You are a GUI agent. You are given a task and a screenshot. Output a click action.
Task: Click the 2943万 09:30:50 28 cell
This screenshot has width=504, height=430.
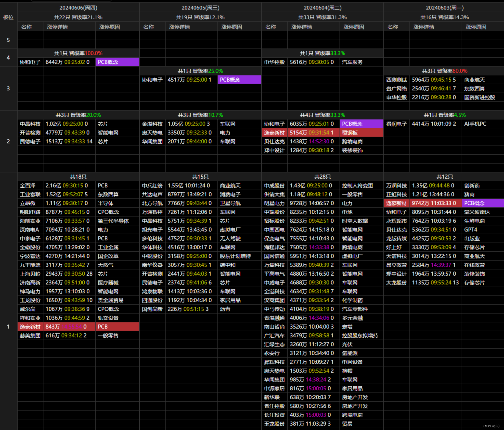pos(69,274)
